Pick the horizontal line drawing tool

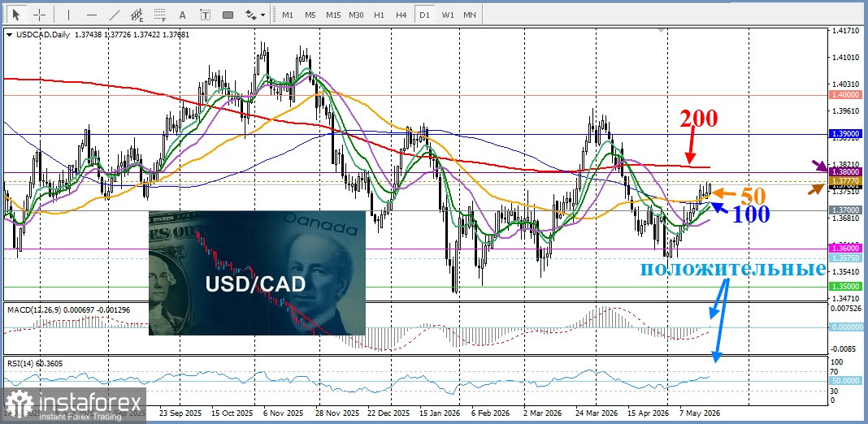click(92, 15)
